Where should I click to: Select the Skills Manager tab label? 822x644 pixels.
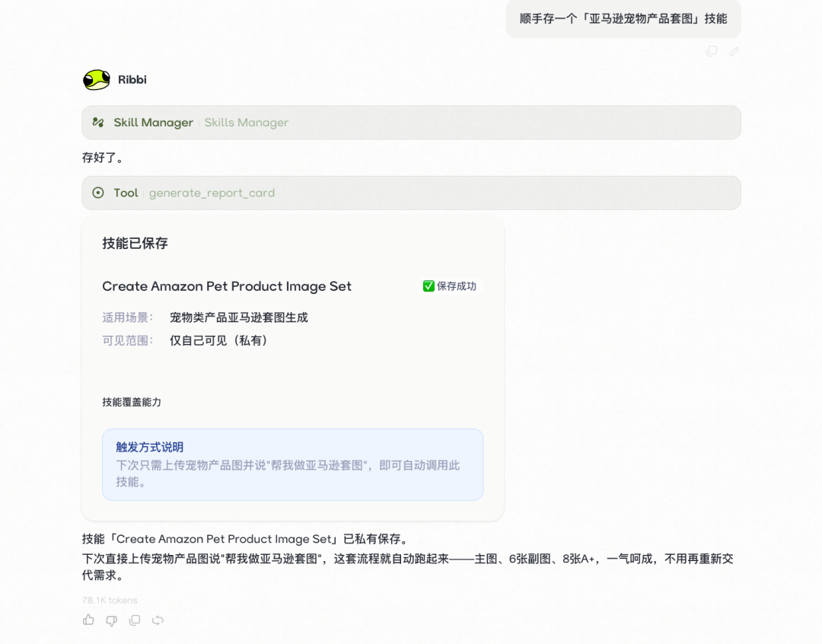(245, 122)
